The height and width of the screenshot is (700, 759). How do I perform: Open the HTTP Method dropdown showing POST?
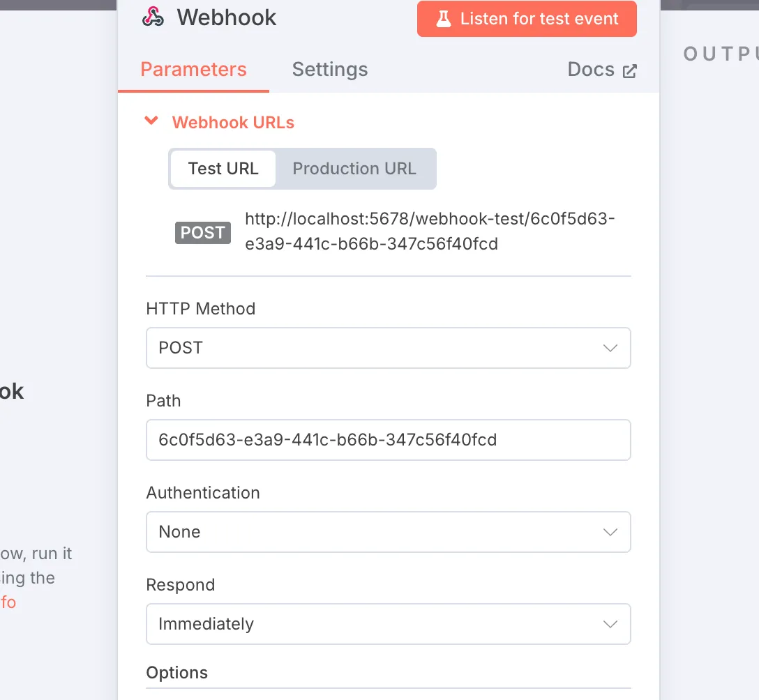(x=377, y=348)
